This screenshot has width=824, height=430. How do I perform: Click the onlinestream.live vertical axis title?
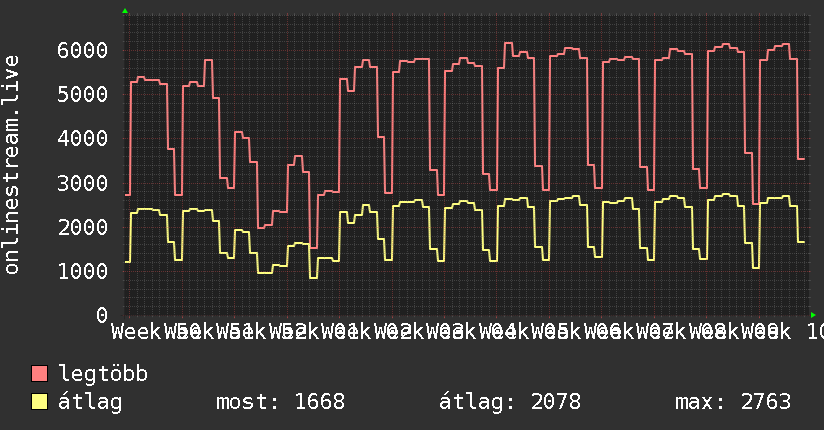[11, 165]
